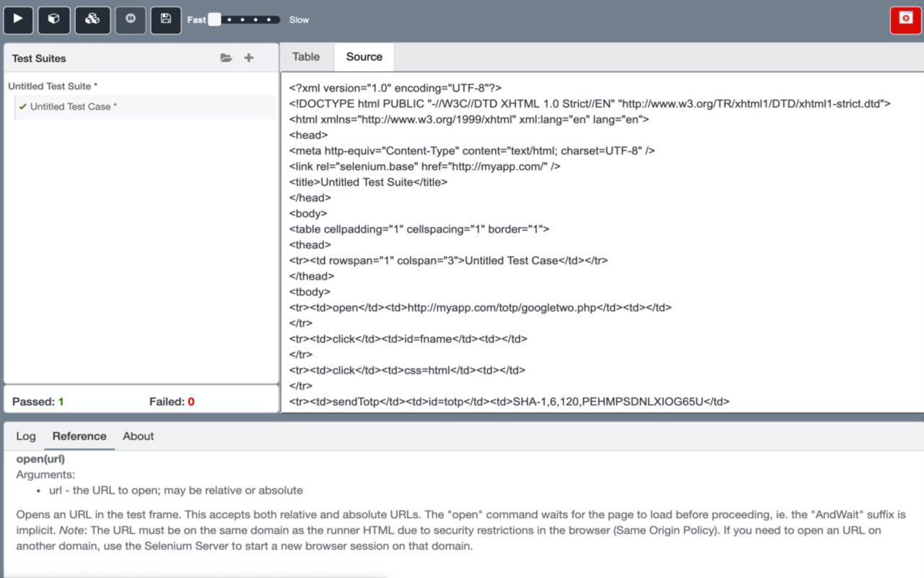Add a new test suite with the plus icon
Viewport: 924px width, 578px height.
[248, 58]
